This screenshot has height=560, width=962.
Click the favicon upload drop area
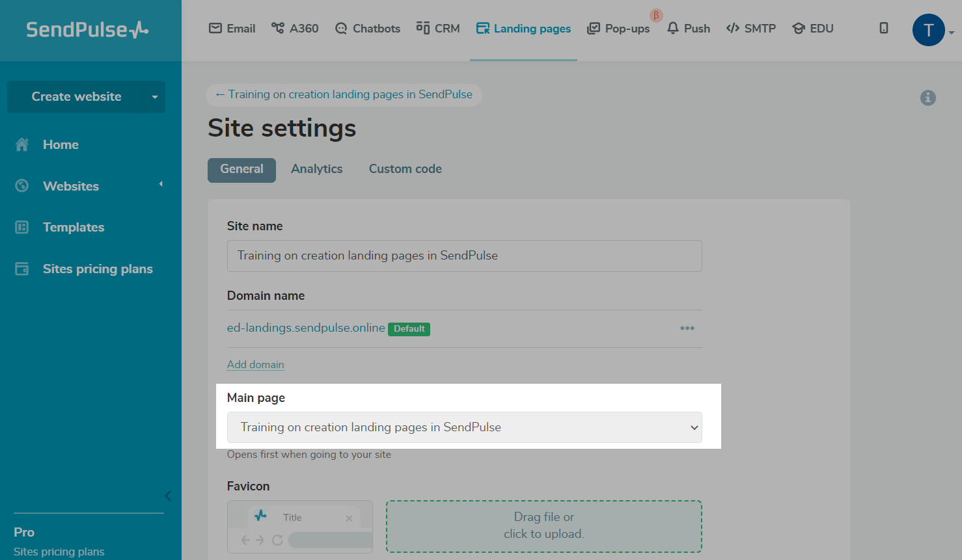pyautogui.click(x=544, y=526)
